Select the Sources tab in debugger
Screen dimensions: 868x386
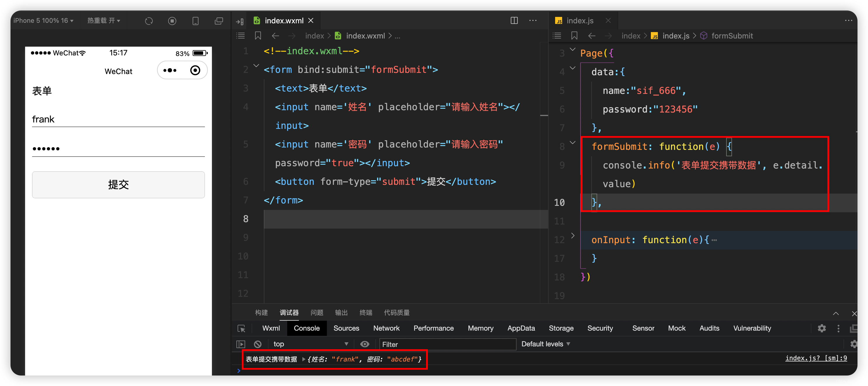[x=346, y=327]
